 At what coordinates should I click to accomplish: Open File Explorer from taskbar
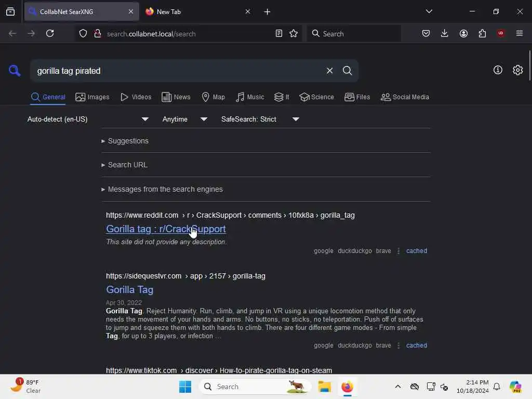(x=324, y=387)
